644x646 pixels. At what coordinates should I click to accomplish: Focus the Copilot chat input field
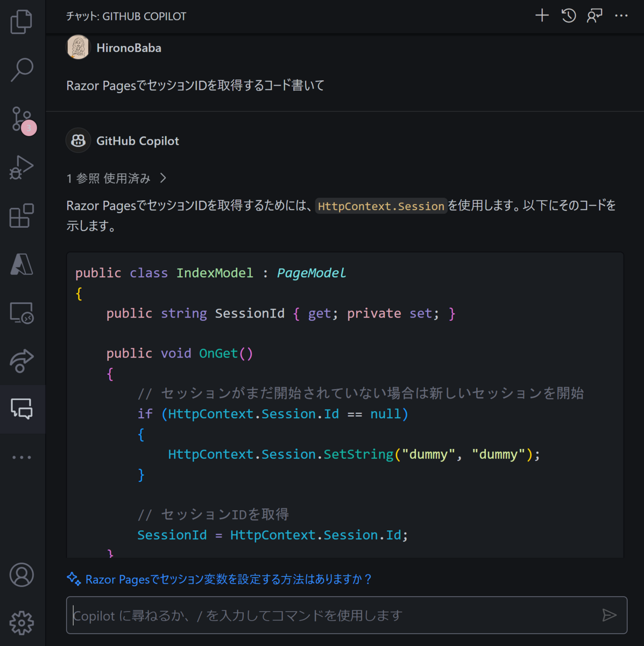point(346,615)
